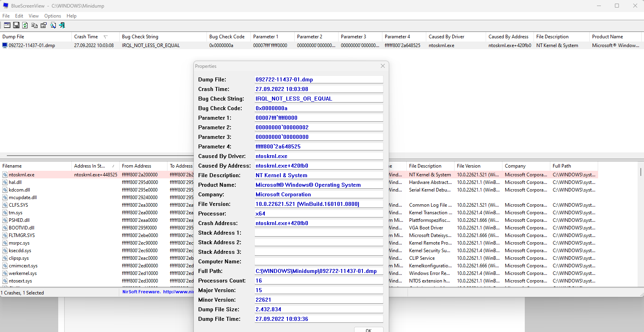Click the ntoskrnl.exe+448525 address cell
Screen dimensions: 644x332
96,175
